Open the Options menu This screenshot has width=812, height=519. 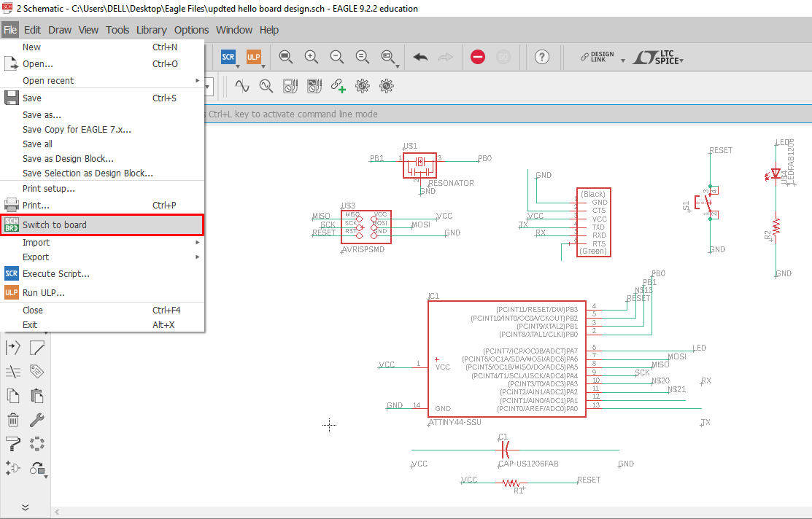[192, 30]
